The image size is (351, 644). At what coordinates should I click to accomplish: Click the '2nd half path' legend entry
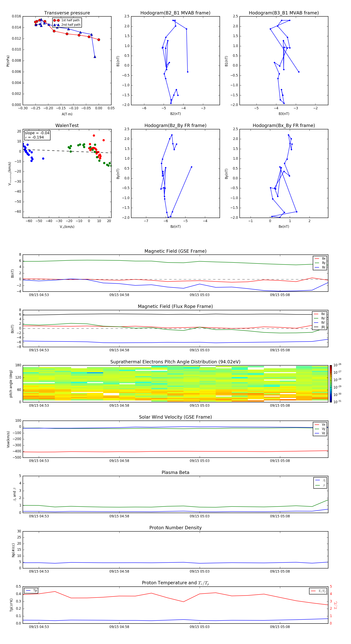coord(67,25)
